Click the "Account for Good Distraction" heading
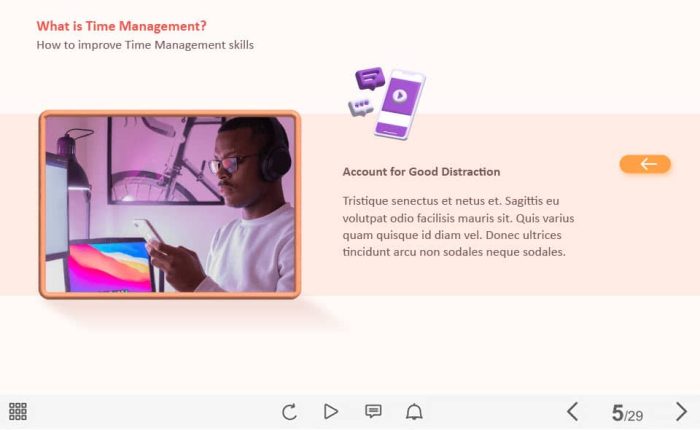 (421, 172)
